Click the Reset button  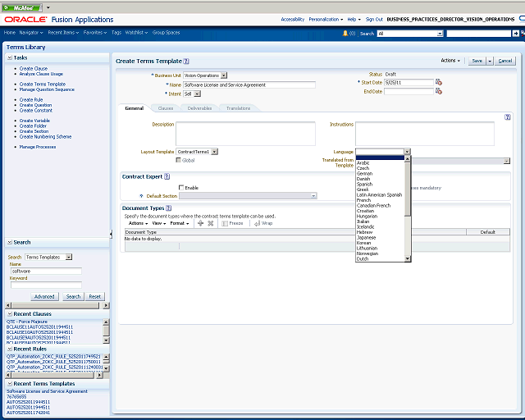coord(95,296)
